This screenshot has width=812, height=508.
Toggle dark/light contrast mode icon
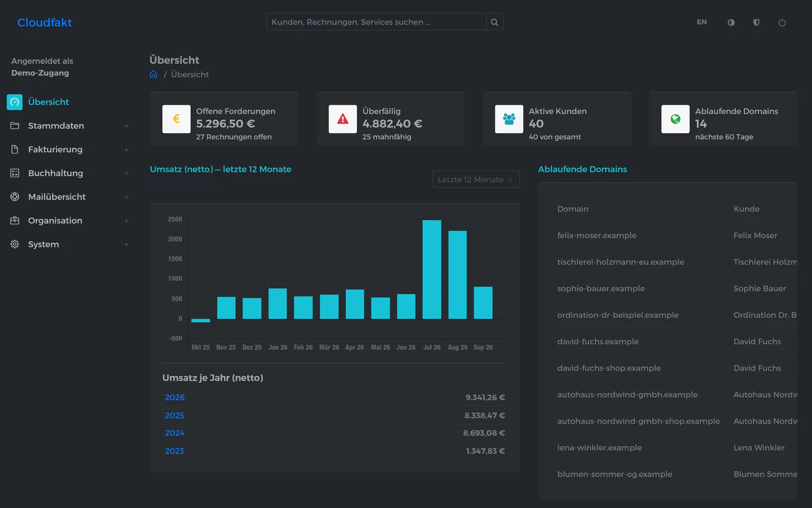(x=731, y=22)
